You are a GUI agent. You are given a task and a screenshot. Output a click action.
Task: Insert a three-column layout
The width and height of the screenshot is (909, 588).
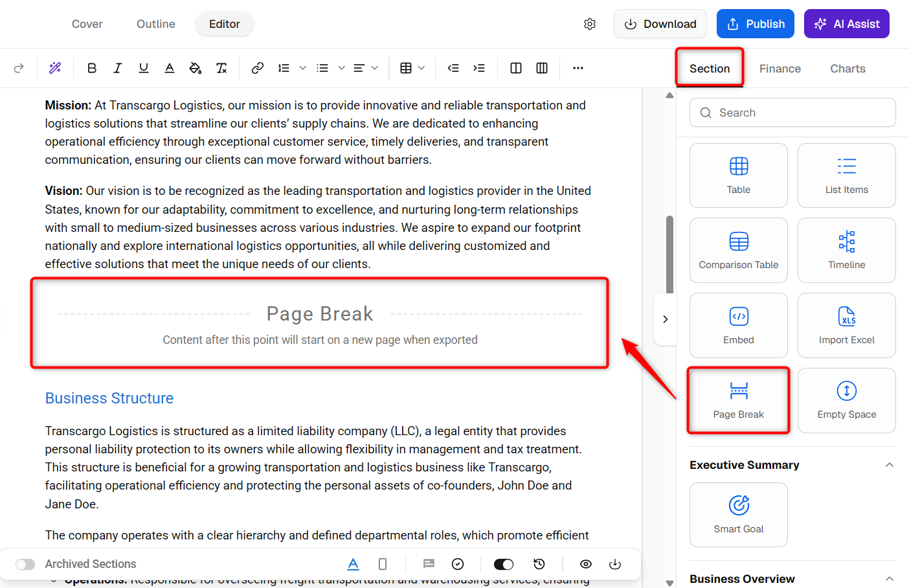tap(542, 68)
